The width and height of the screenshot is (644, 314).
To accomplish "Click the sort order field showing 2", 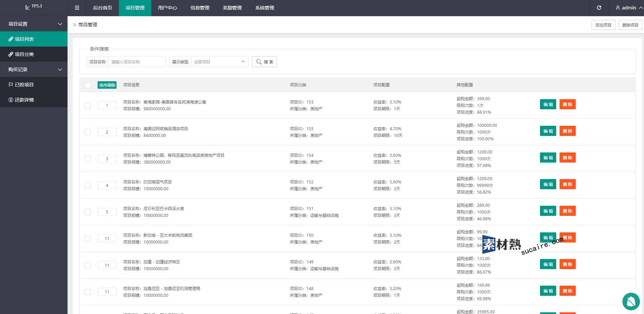I will click(x=107, y=132).
